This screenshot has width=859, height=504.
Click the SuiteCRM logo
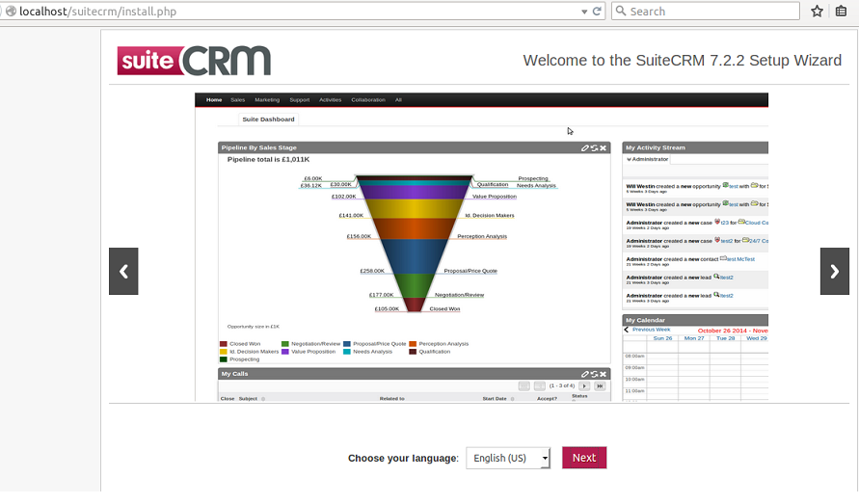tap(194, 61)
